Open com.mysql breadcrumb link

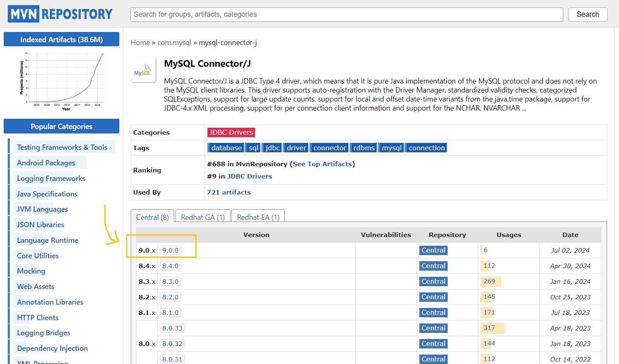174,43
